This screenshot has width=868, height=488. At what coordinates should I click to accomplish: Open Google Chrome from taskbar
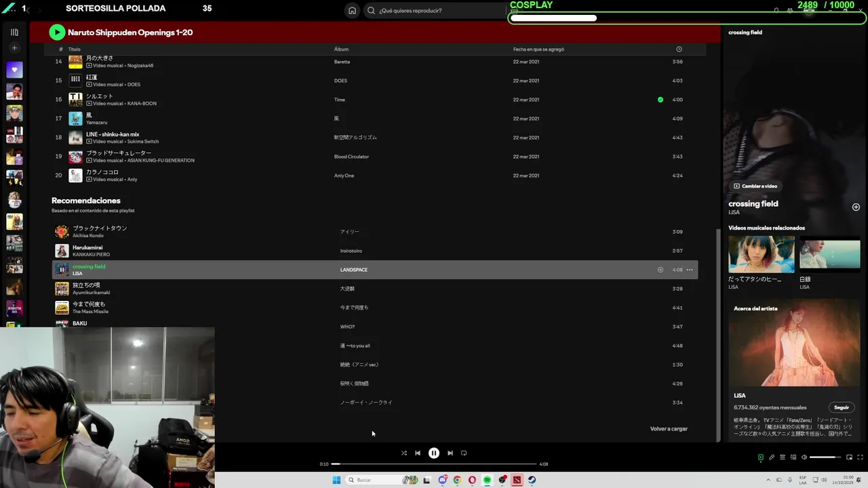tap(457, 480)
